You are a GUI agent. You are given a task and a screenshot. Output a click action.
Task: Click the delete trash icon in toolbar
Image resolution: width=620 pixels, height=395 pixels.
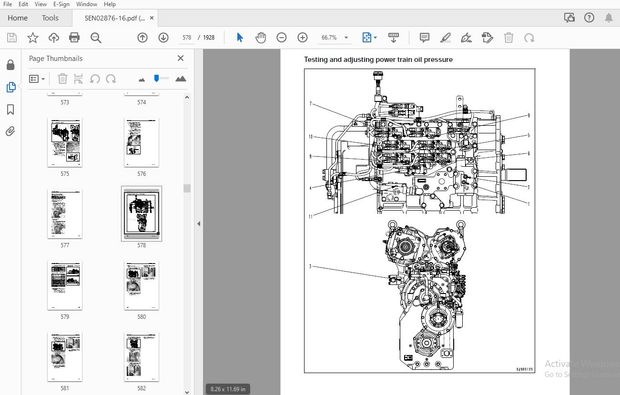tap(508, 38)
